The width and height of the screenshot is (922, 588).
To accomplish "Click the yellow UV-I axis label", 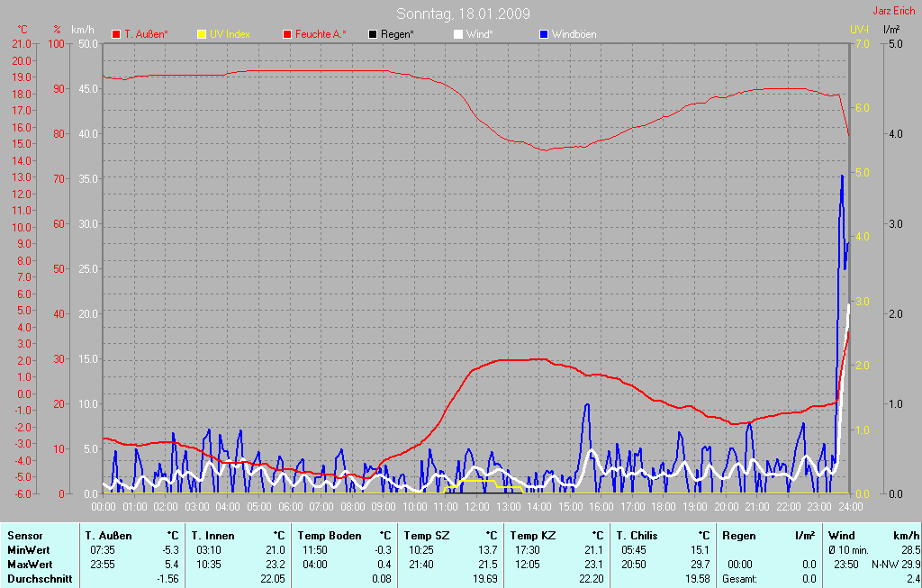I will click(x=859, y=30).
